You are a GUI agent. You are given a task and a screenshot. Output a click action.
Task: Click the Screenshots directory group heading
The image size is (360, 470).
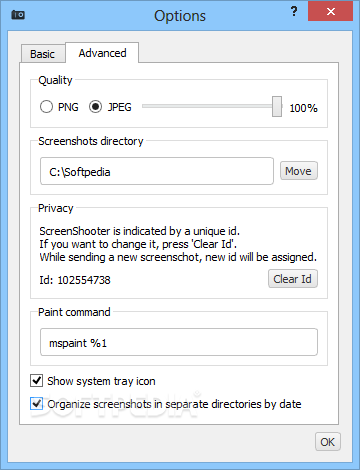[x=91, y=141]
